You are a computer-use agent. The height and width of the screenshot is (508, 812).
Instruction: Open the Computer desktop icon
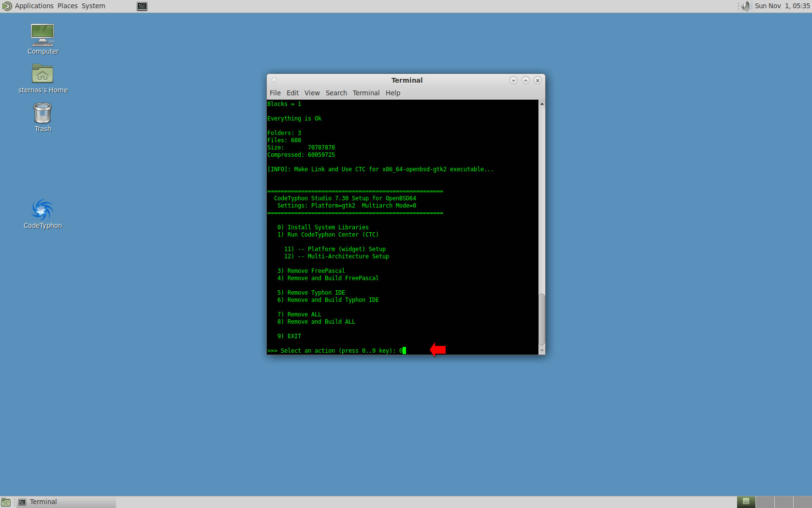pos(43,39)
